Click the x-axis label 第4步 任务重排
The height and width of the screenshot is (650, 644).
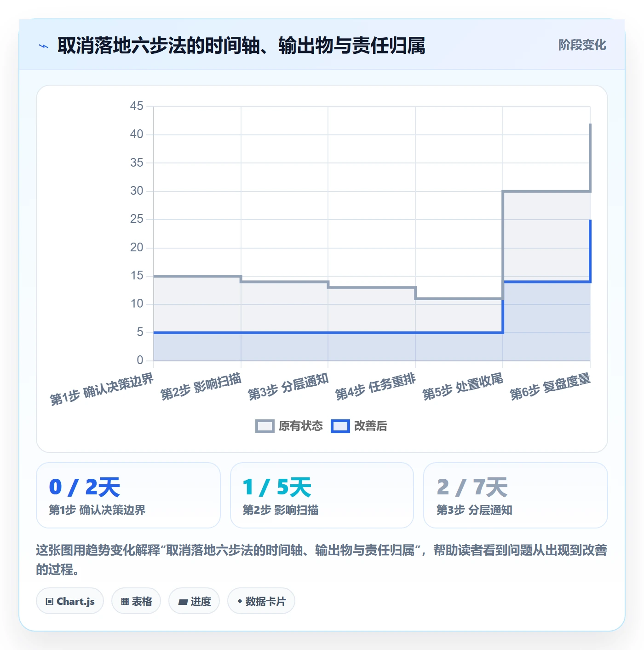[375, 387]
